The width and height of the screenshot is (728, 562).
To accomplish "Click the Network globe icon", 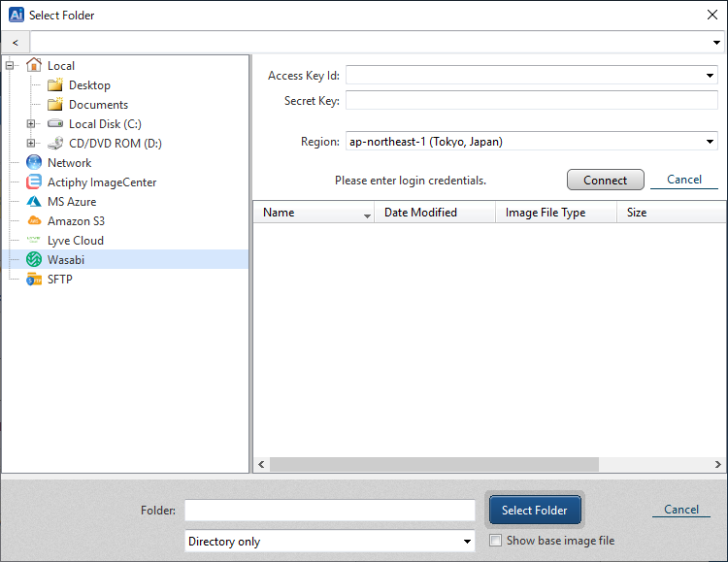I will click(34, 162).
